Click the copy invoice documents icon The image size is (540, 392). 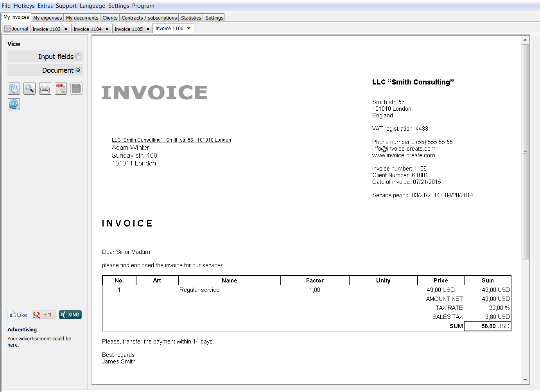[14, 89]
